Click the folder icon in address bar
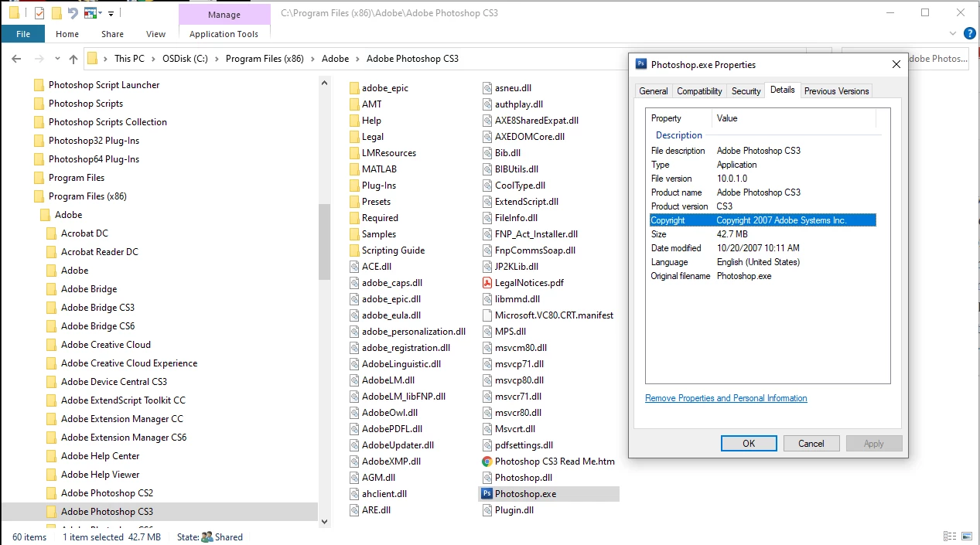The image size is (980, 545). [x=92, y=59]
